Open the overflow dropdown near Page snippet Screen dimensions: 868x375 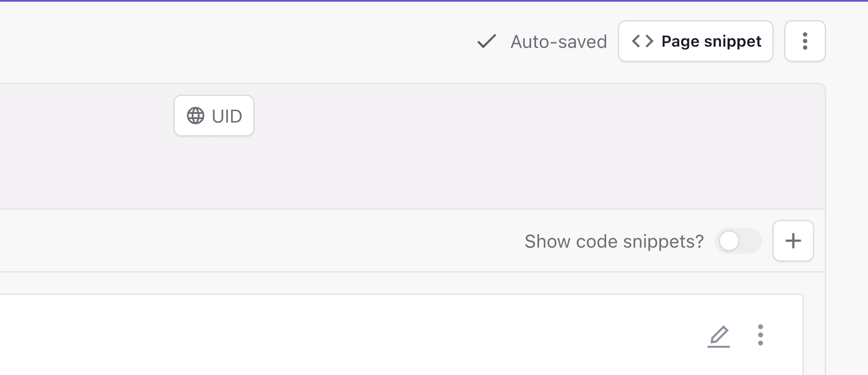tap(805, 41)
